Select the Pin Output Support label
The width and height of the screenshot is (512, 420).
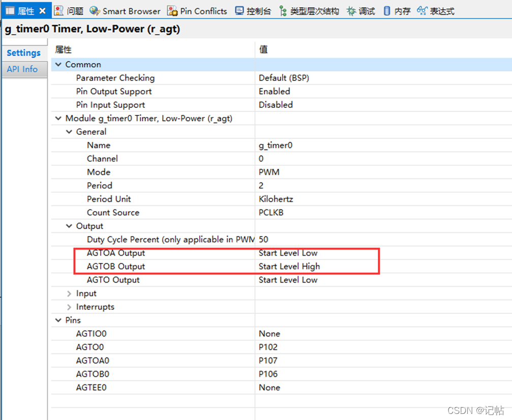pos(113,92)
